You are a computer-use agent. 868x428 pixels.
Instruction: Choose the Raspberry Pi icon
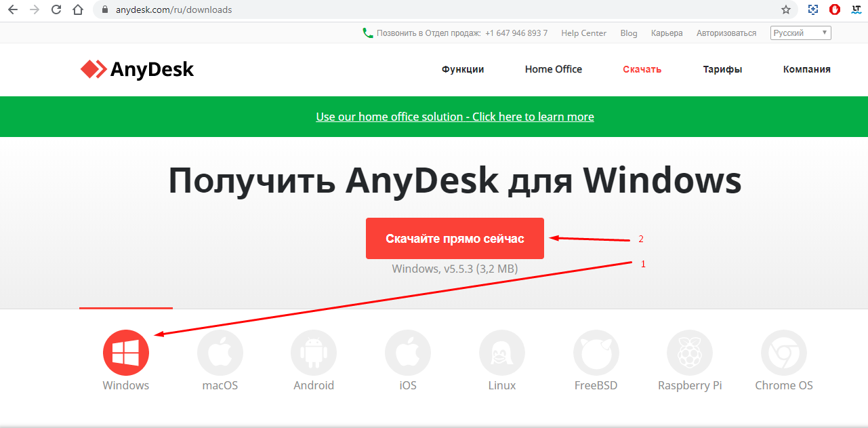click(690, 353)
